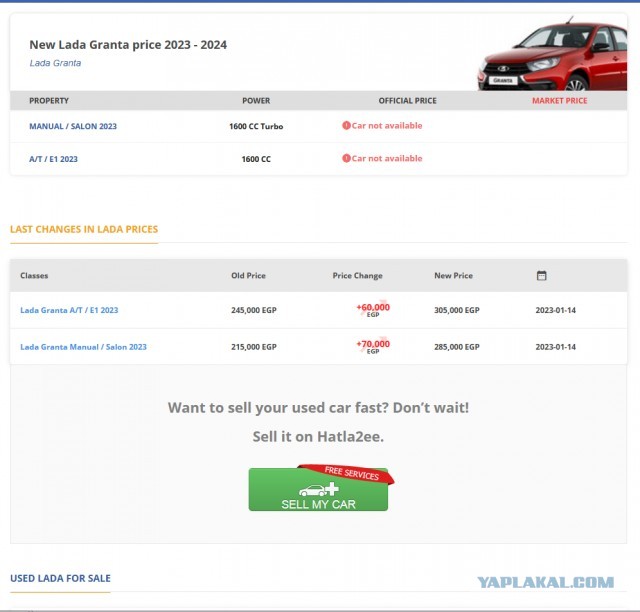Open the Lada Granta A/T / E1 2023 link
The width and height of the screenshot is (640, 612).
pyautogui.click(x=69, y=310)
